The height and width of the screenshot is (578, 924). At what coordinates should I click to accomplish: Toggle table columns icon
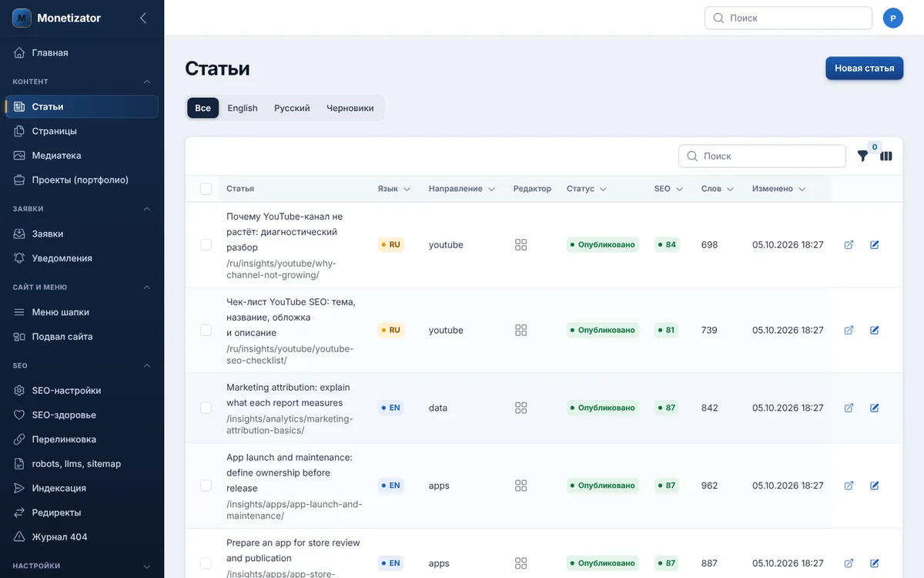tap(886, 156)
